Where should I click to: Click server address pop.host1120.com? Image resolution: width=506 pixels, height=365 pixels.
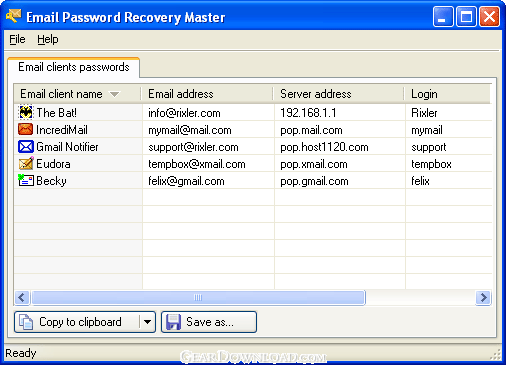[x=324, y=147]
